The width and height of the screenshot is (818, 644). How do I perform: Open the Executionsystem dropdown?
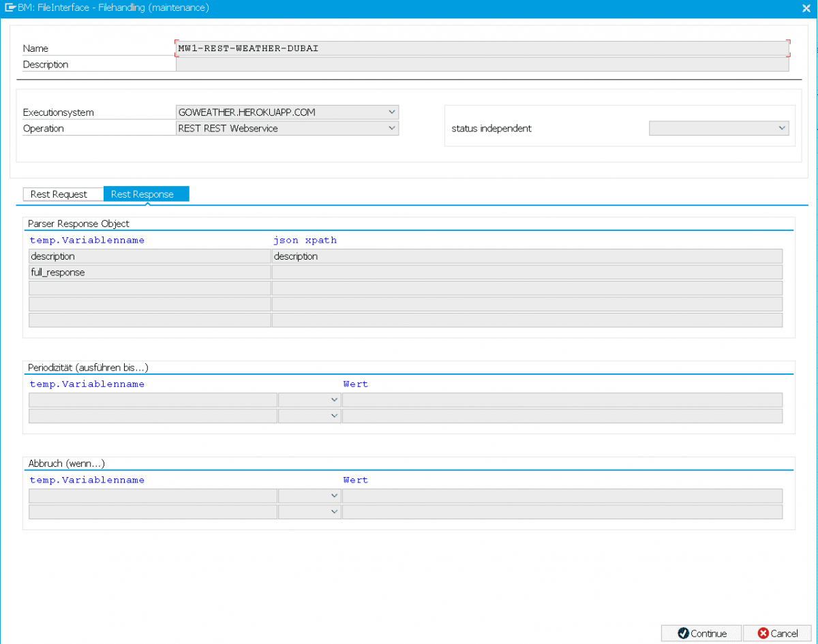(391, 112)
